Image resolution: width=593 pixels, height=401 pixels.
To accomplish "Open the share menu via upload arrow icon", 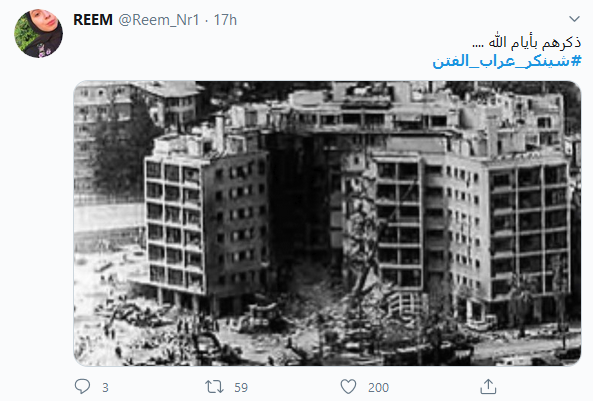I will (x=488, y=387).
